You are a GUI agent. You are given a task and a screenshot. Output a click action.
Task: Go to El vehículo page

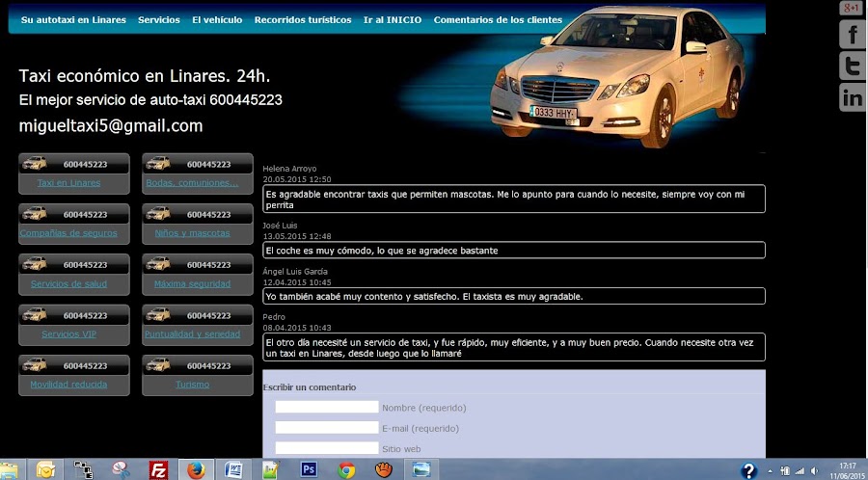point(217,20)
